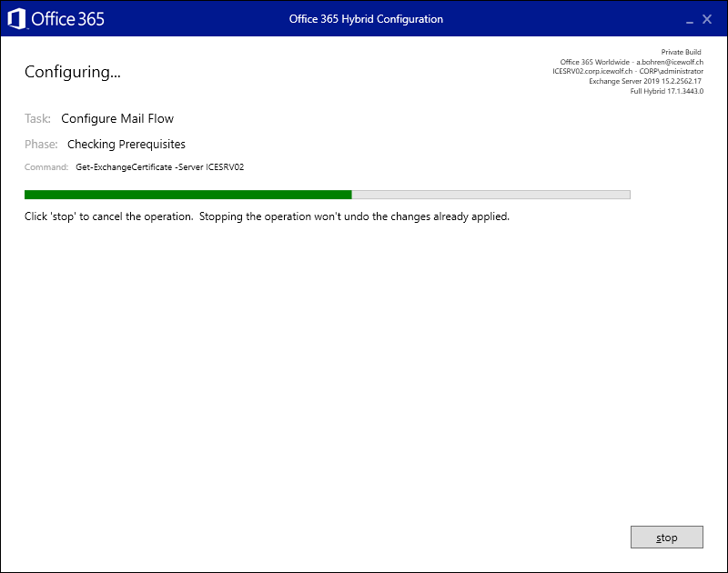Click the stop button to cancel configuration
This screenshot has width=728, height=573.
click(x=667, y=538)
